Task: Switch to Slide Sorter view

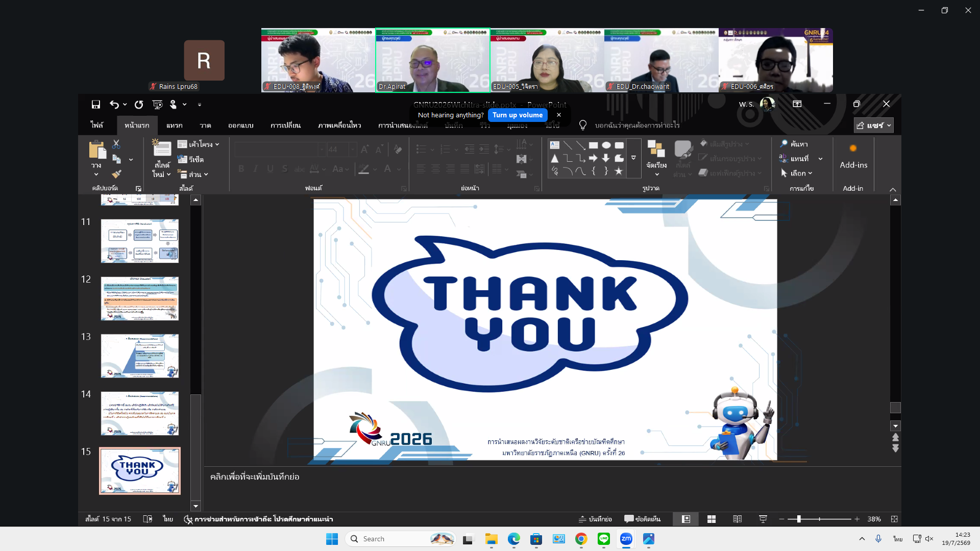Action: [712, 519]
